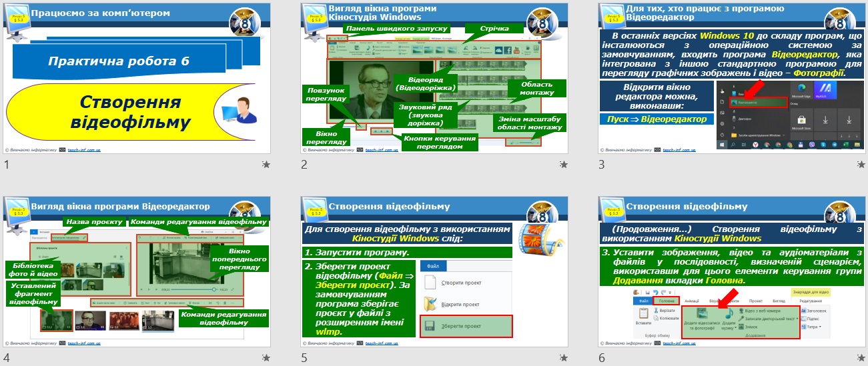Click slide number '5' label
868x366 pixels.
coord(304,358)
